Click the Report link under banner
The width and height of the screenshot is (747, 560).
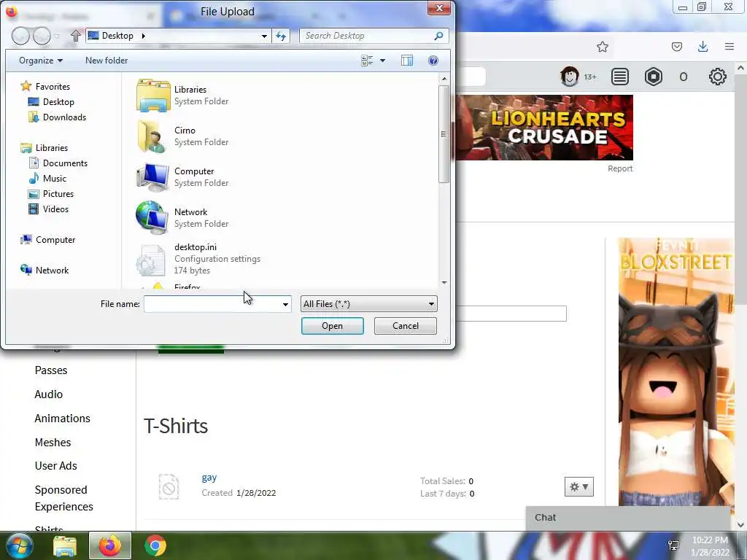click(x=620, y=168)
